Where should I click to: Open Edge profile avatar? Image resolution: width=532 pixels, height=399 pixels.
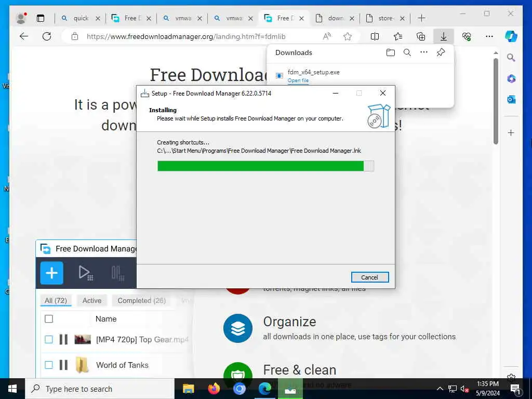pyautogui.click(x=21, y=18)
